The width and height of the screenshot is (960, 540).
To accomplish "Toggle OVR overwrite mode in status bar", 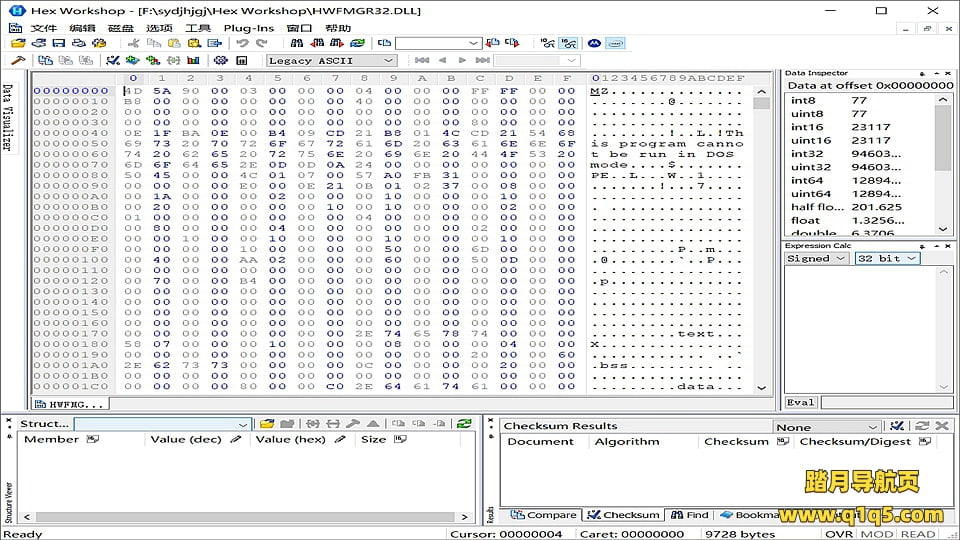I will pos(824,534).
